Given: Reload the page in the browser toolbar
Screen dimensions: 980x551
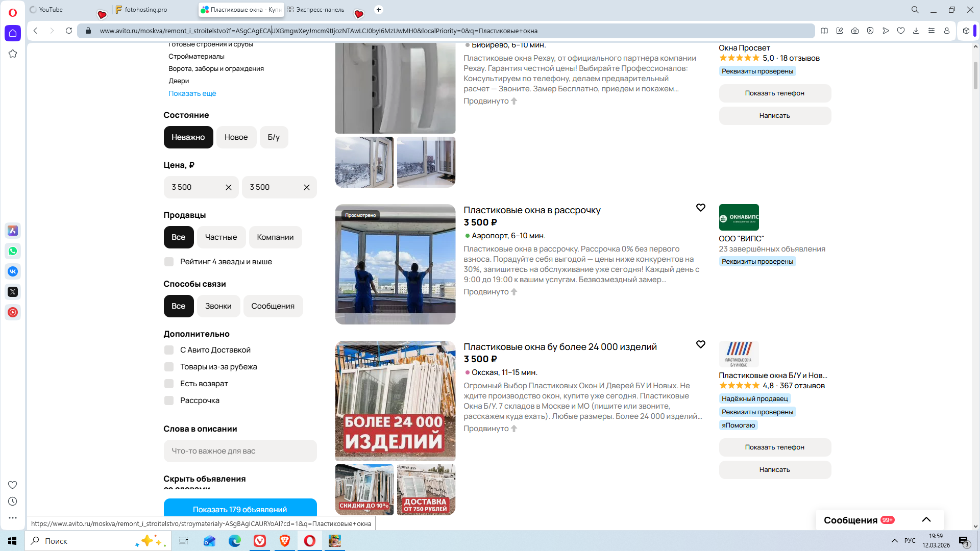Looking at the screenshot, I should point(69,31).
